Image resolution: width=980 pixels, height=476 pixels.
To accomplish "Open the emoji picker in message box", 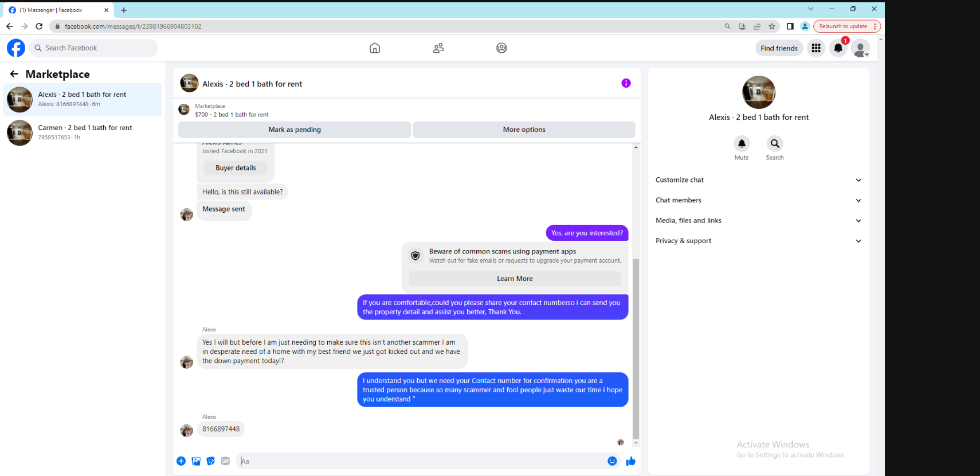I will [x=612, y=461].
